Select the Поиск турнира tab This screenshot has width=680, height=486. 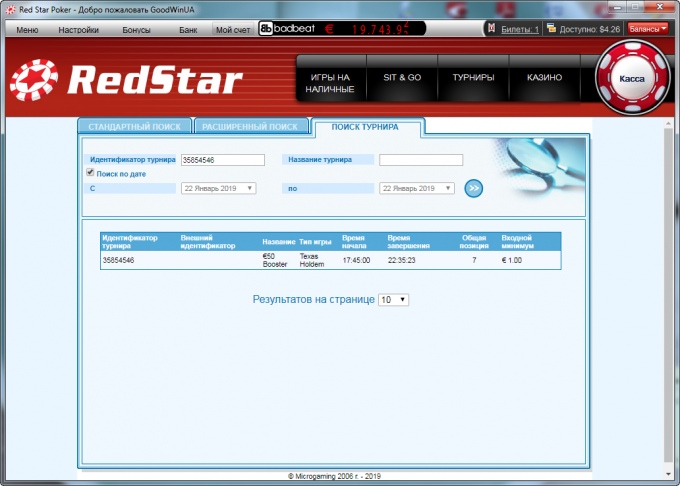(365, 127)
